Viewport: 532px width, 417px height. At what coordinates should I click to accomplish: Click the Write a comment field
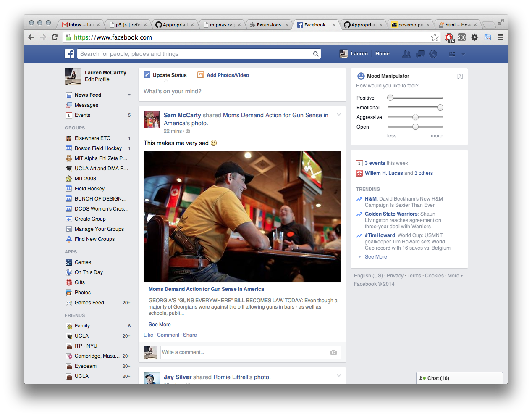tap(244, 352)
